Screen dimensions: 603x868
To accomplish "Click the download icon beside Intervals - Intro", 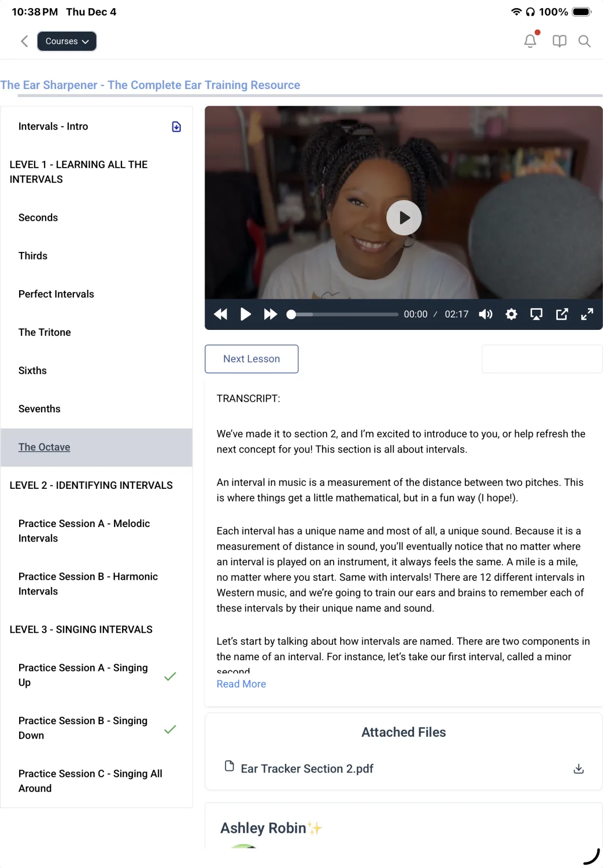I will [x=176, y=127].
